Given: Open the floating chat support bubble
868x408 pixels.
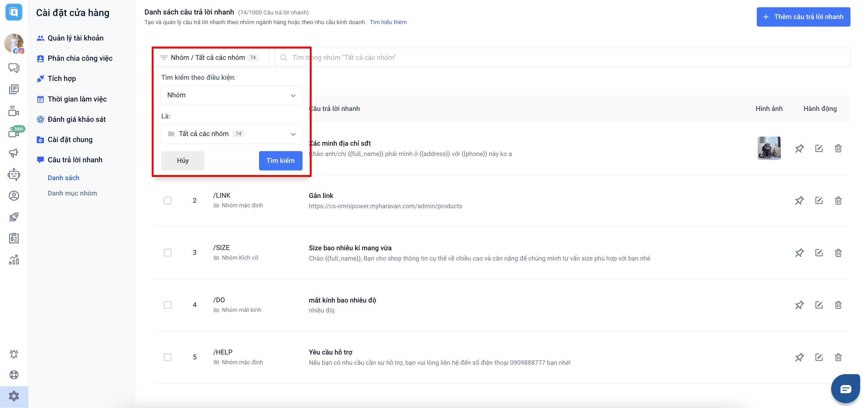Looking at the screenshot, I should pyautogui.click(x=845, y=389).
